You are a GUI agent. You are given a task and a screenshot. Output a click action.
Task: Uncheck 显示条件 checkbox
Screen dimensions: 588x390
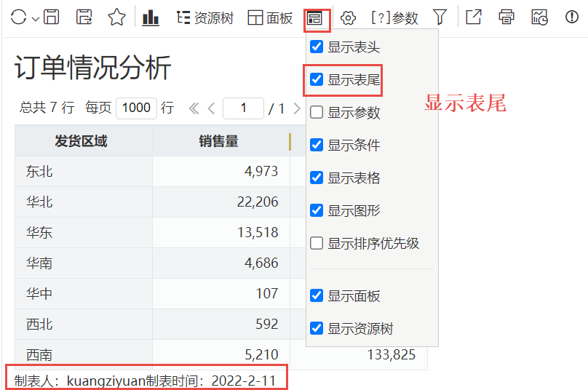click(317, 145)
